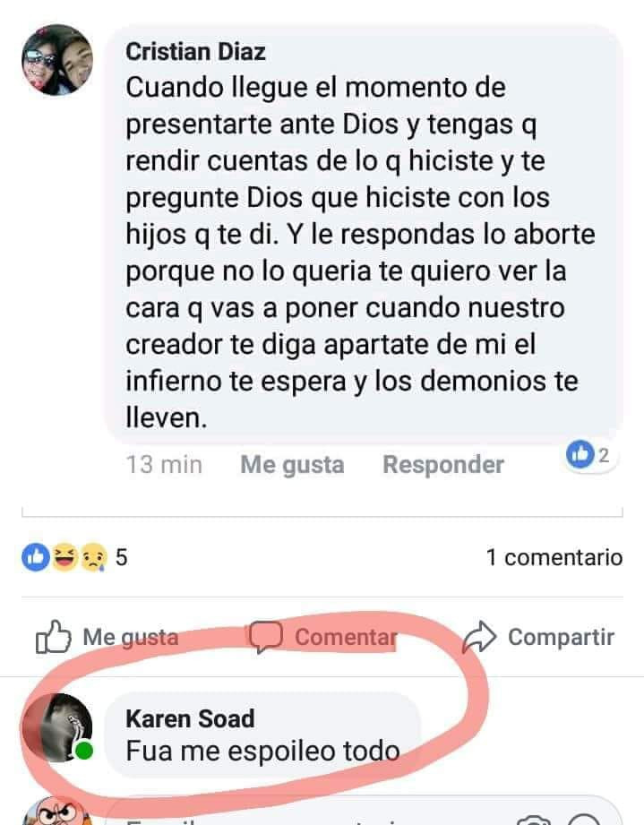The width and height of the screenshot is (644, 825).
Task: Like Cristian Diaz's comment with Me gusta
Action: (x=292, y=465)
